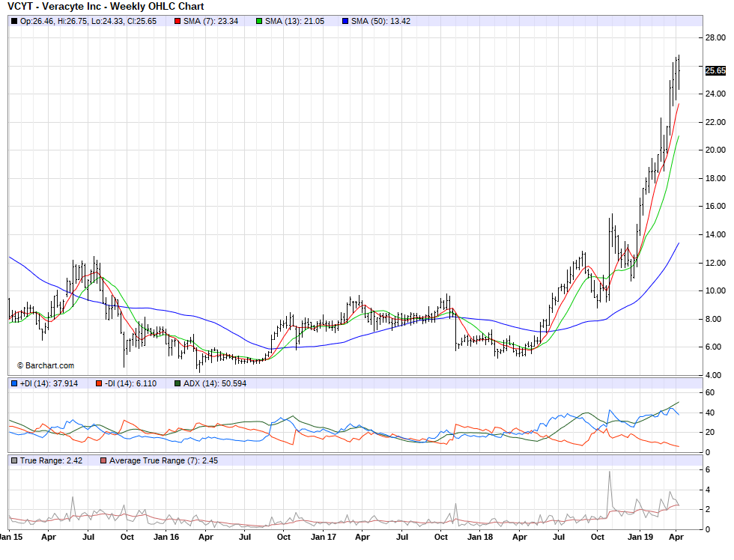Click the red -DI (14) legend swatch

(x=98, y=383)
